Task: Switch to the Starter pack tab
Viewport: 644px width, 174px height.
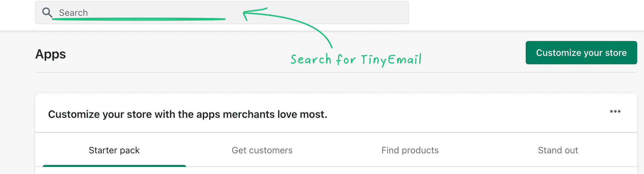Action: [x=114, y=150]
